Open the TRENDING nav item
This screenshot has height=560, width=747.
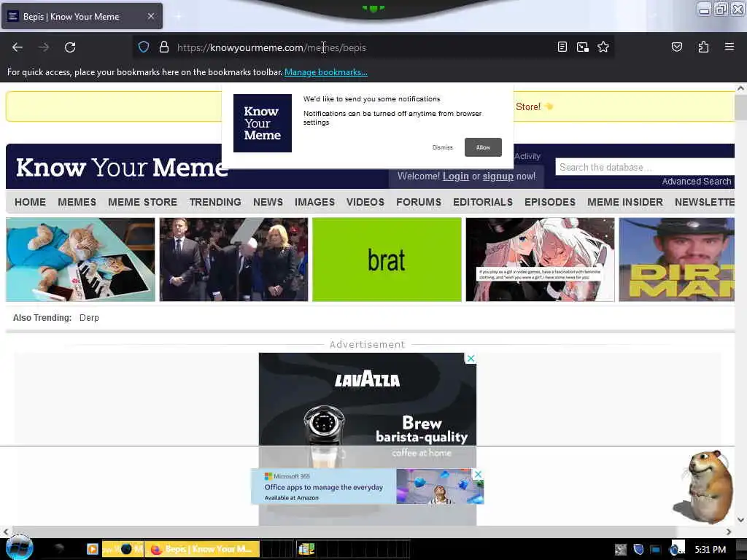[215, 202]
